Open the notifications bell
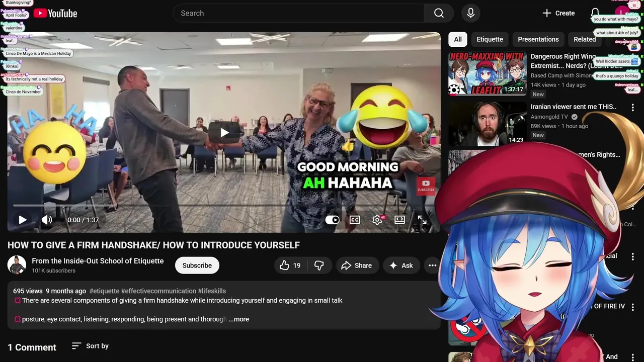 [595, 13]
